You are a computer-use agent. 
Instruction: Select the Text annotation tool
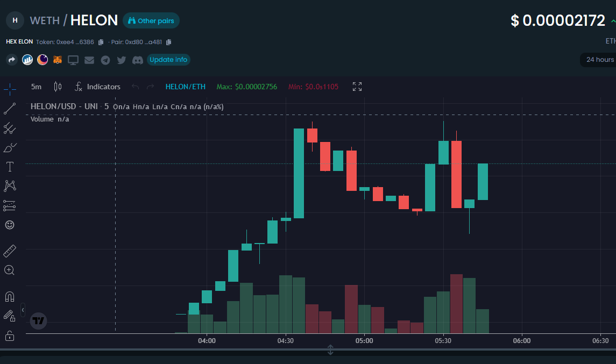click(10, 167)
